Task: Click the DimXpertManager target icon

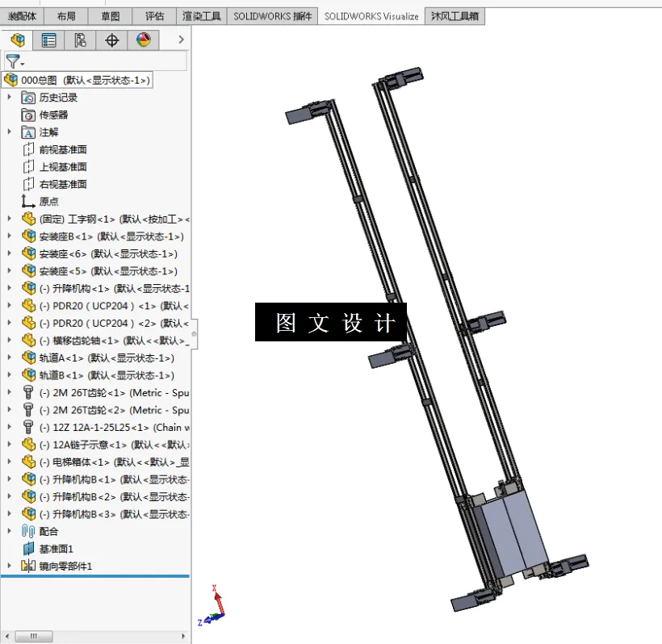Action: (x=111, y=40)
